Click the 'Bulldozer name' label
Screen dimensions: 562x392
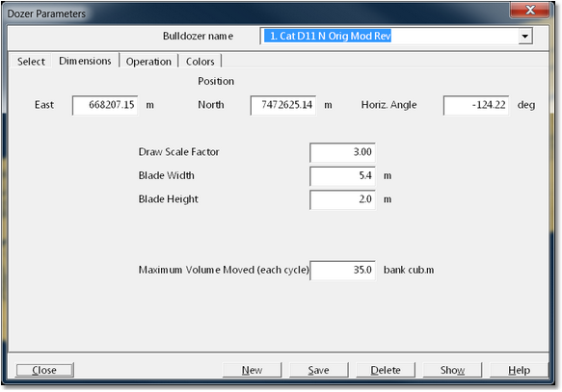pyautogui.click(x=198, y=37)
